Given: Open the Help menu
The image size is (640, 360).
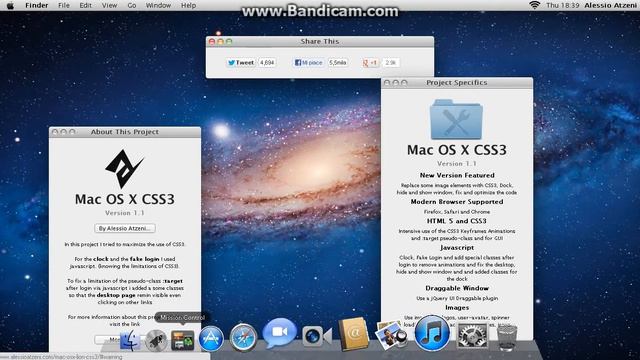Looking at the screenshot, I should 188,5.
